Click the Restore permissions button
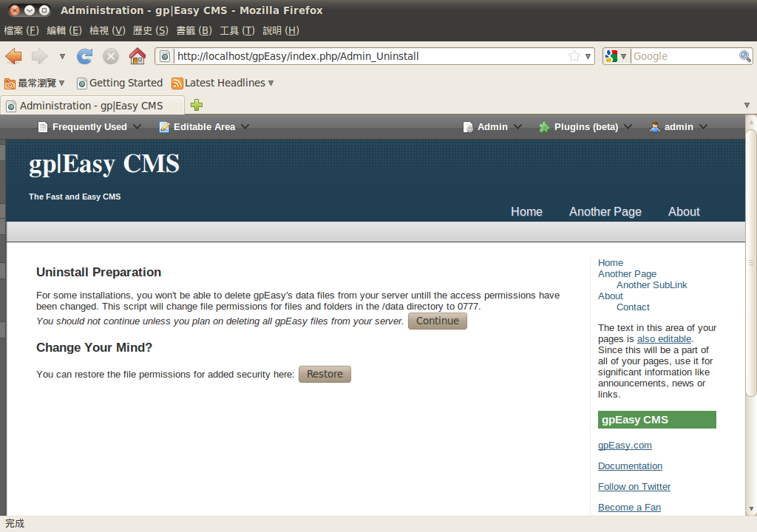757x532 pixels. click(325, 374)
